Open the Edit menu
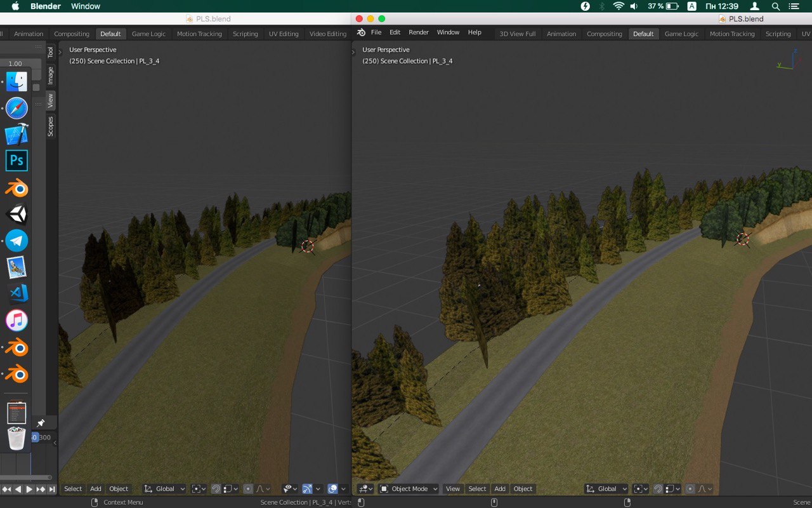812x508 pixels. 395,32
